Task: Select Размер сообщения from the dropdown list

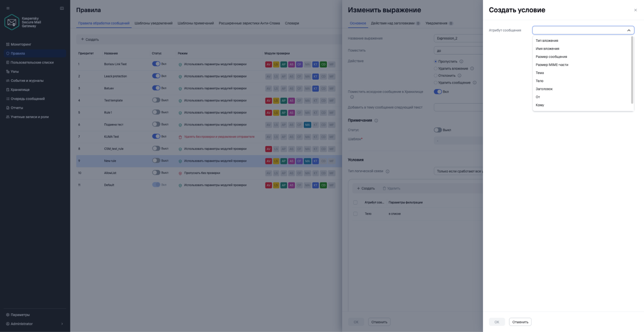Action: point(551,57)
